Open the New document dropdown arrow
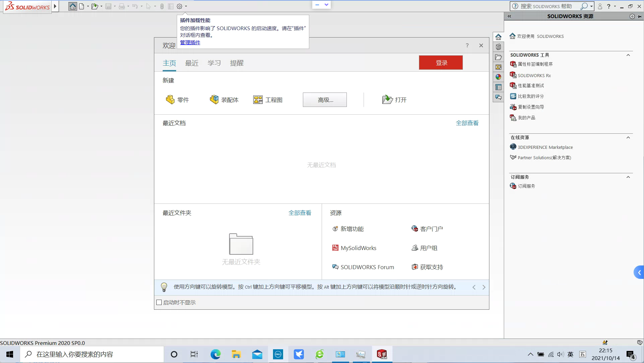Viewport: 644px width, 363px height. (88, 6)
